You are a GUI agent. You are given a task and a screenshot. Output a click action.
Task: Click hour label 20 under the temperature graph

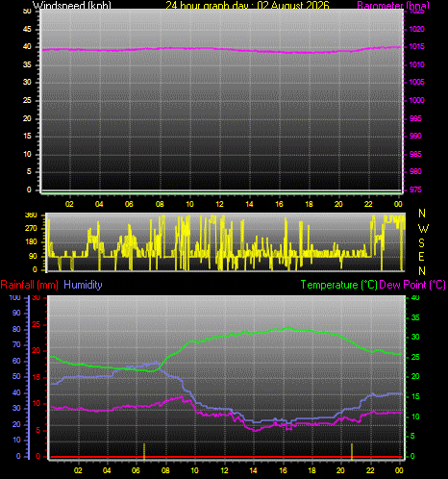tap(340, 470)
